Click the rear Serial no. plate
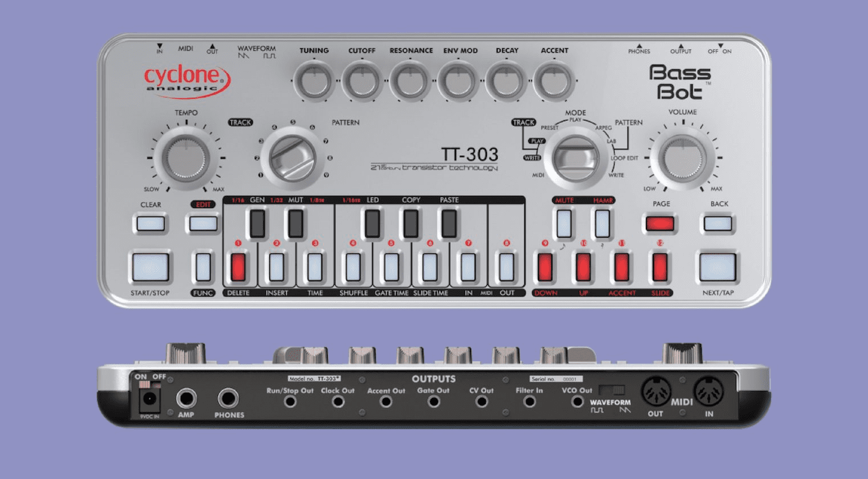 [556, 379]
